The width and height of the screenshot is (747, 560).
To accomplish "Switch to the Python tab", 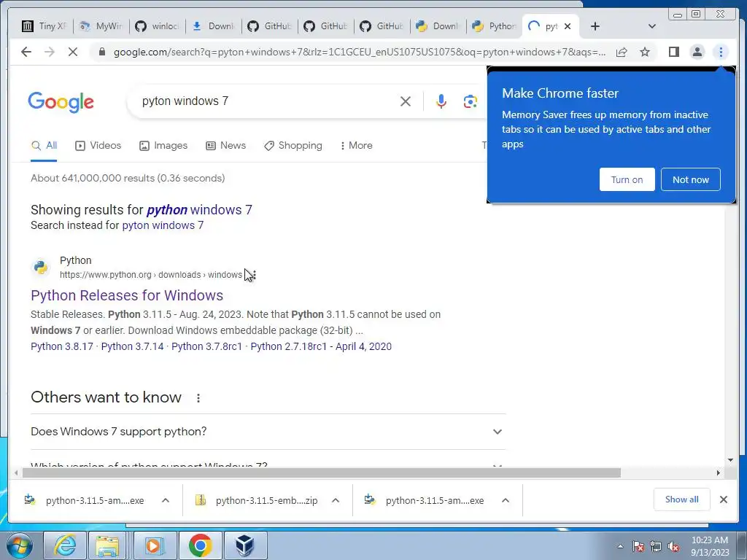I will (494, 26).
